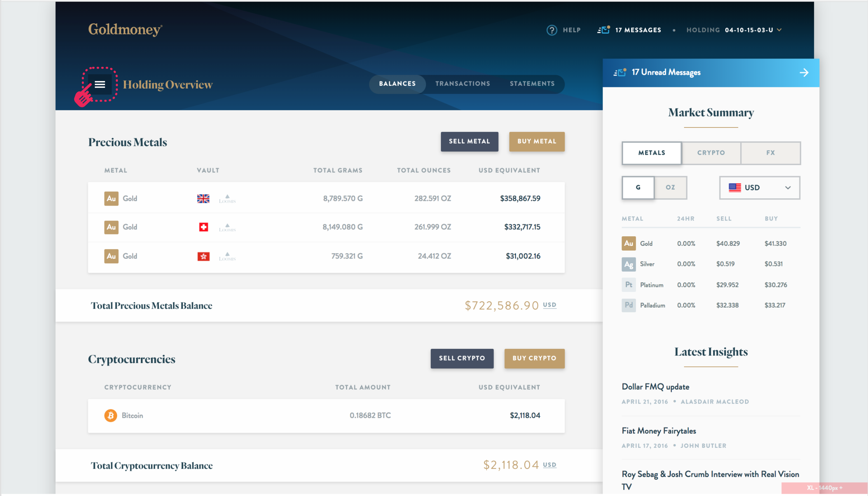Click the messages envelope icon in header

click(x=604, y=30)
